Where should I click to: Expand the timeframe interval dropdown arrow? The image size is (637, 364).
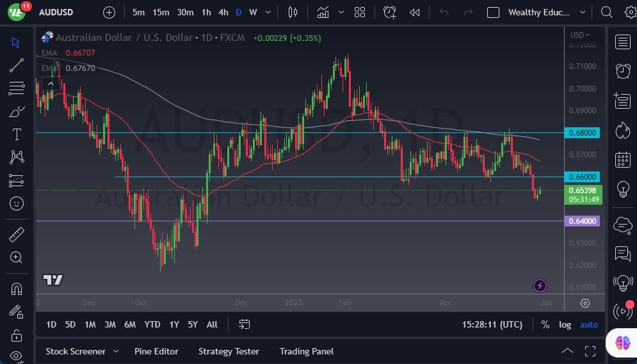268,12
